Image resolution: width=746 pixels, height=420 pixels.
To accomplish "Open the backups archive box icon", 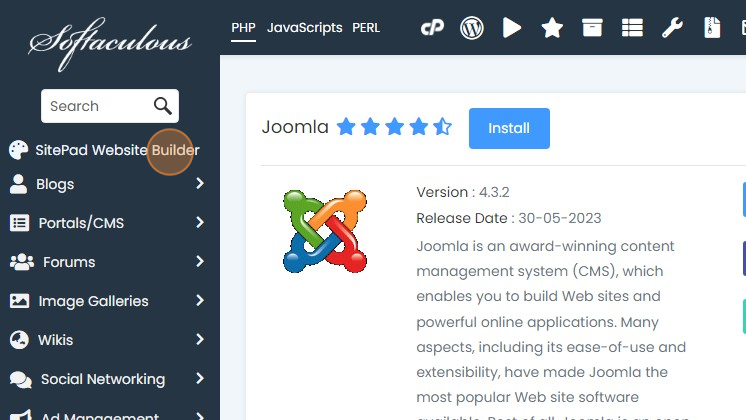I will point(592,28).
